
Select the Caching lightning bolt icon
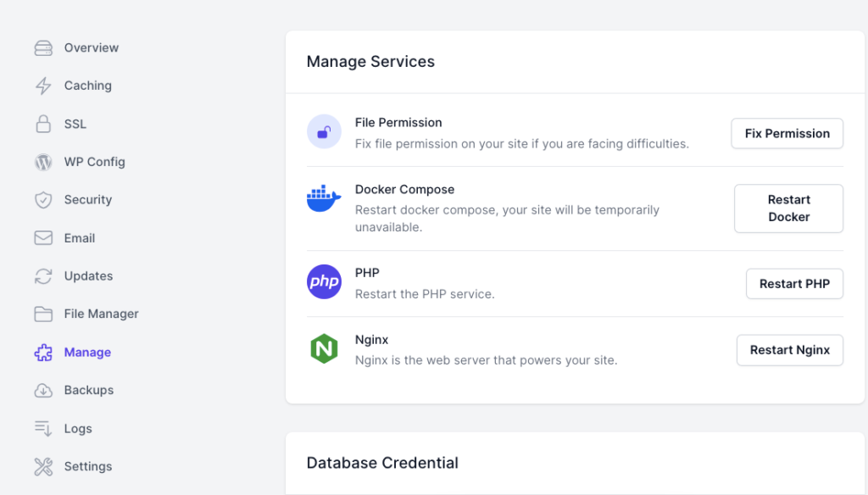click(43, 86)
